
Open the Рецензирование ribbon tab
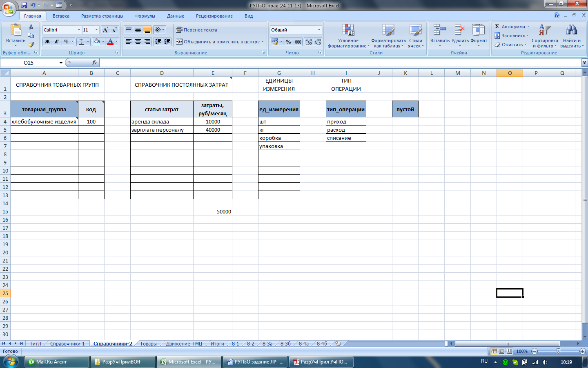pos(214,16)
